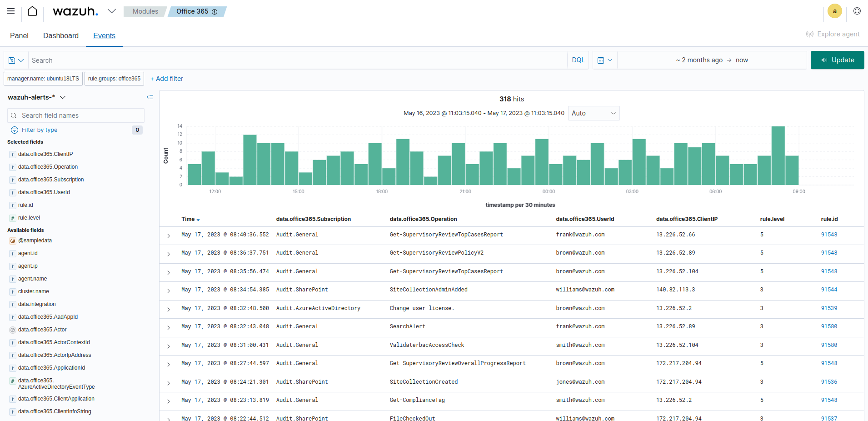This screenshot has height=421, width=868.
Task: Click the Update button
Action: click(837, 60)
